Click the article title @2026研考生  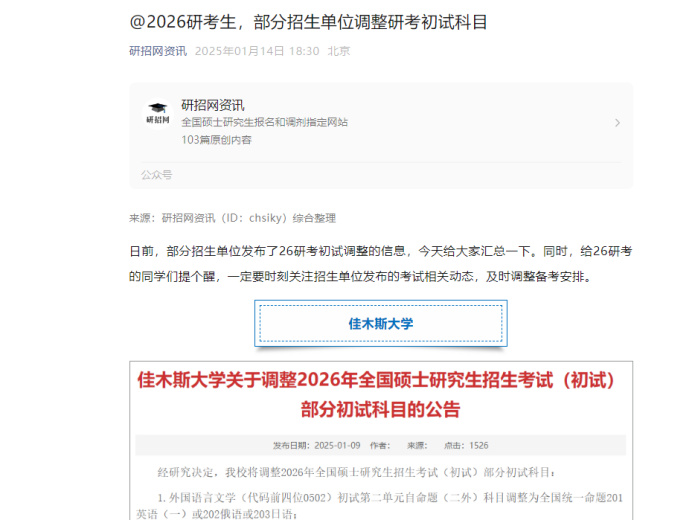pos(308,22)
